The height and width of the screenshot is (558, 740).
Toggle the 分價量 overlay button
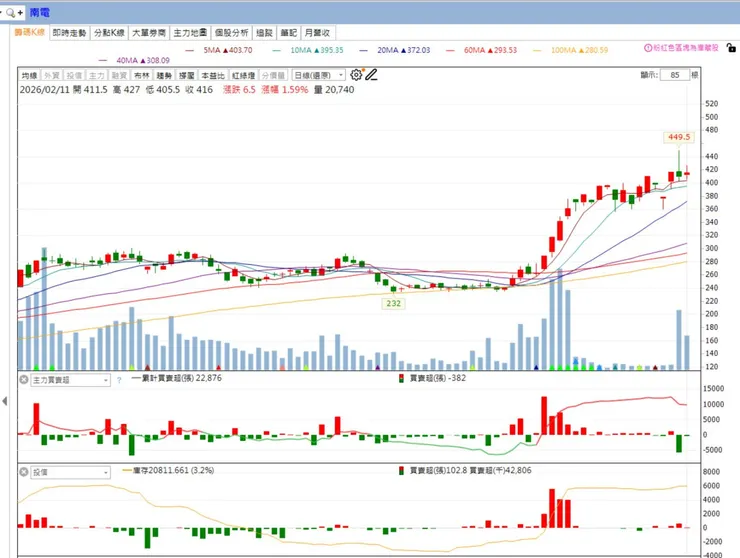(x=273, y=75)
